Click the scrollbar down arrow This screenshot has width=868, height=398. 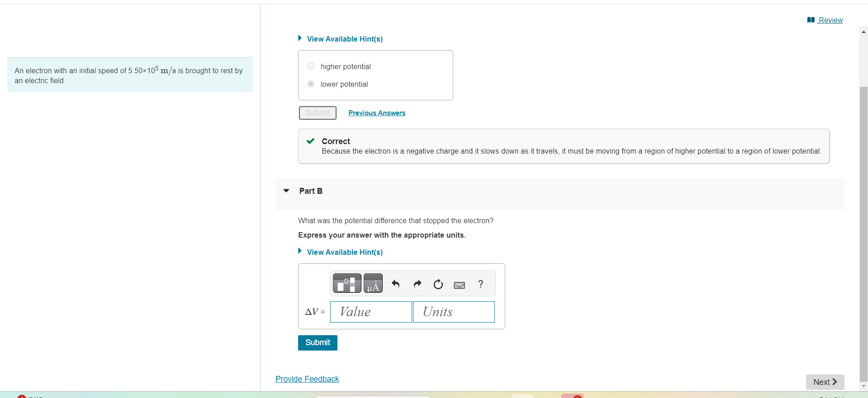tap(863, 386)
